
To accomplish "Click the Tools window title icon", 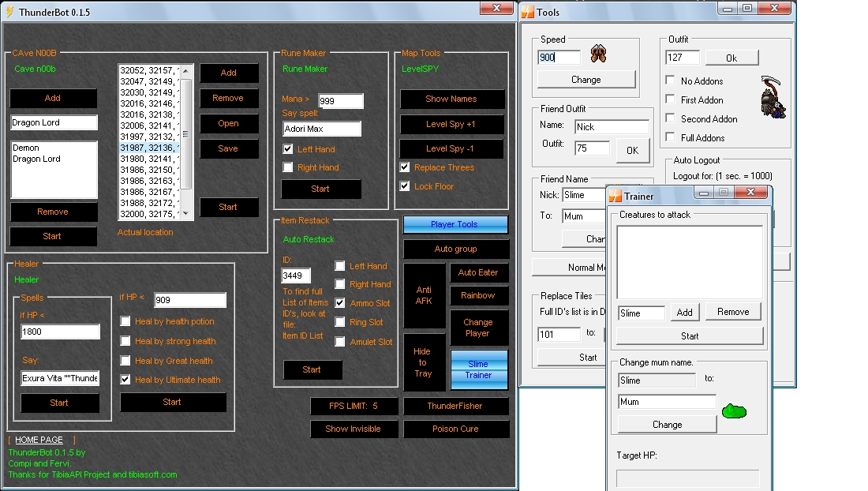I will [527, 12].
